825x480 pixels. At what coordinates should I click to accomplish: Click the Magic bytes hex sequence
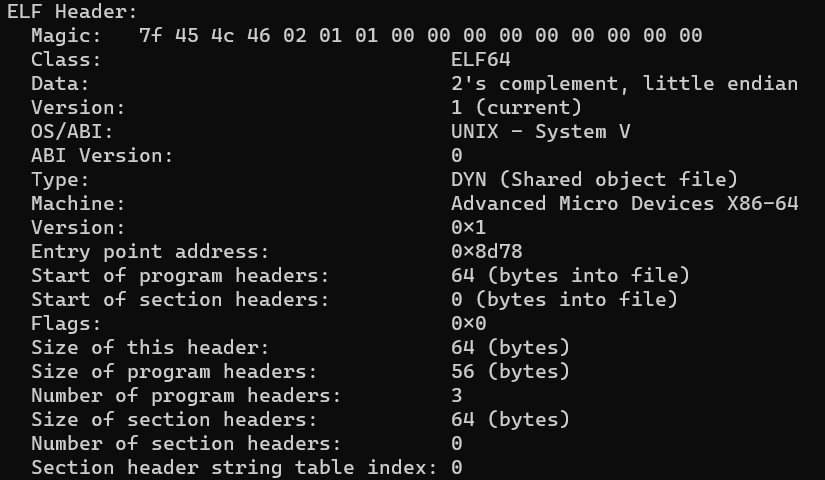[x=420, y=36]
